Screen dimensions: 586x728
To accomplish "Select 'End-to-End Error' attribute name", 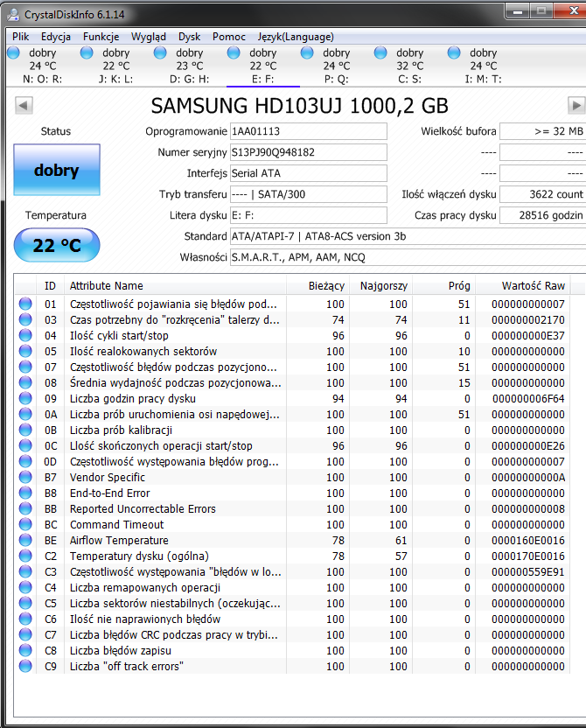I will click(x=110, y=493).
